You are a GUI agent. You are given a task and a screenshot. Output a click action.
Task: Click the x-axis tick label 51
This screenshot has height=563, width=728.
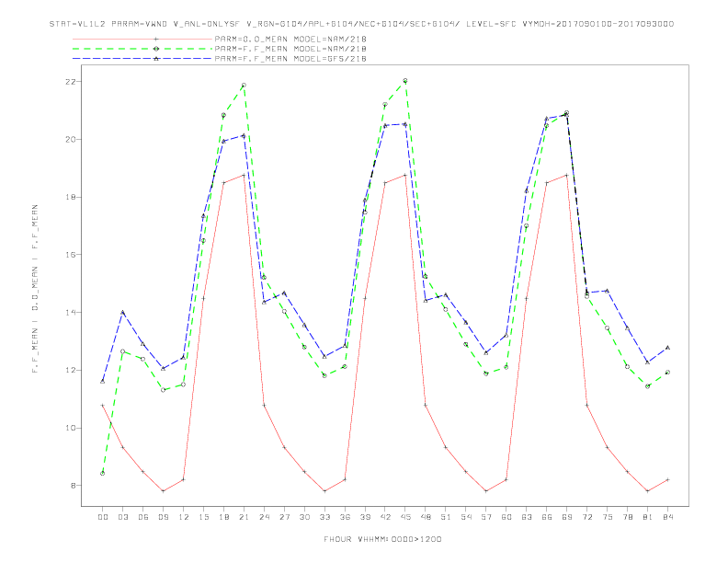[446, 517]
